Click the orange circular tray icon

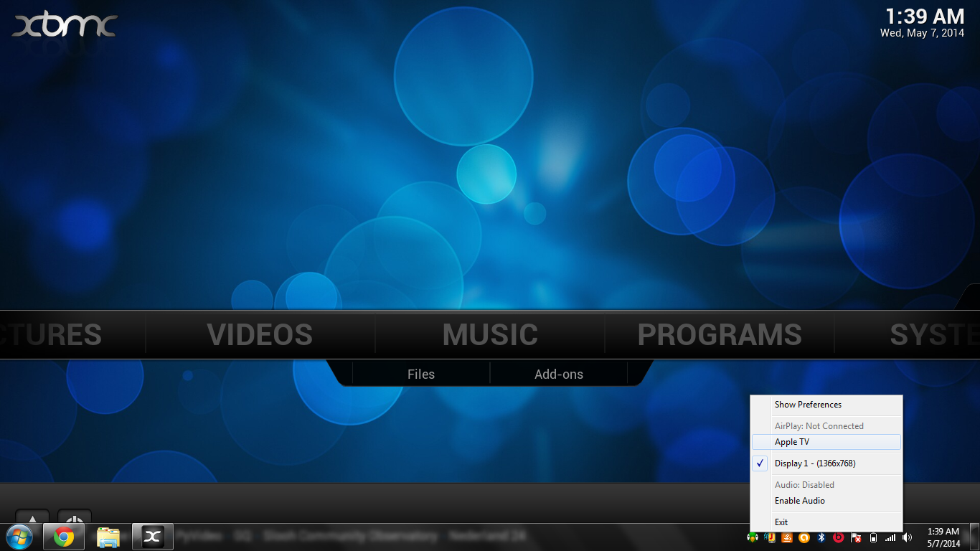(x=804, y=537)
